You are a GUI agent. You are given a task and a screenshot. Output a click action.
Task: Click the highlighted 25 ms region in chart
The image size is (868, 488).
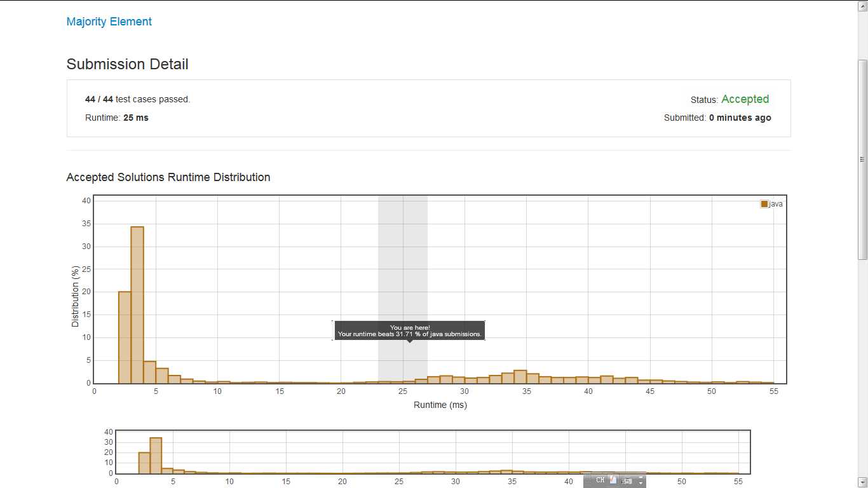tap(403, 289)
